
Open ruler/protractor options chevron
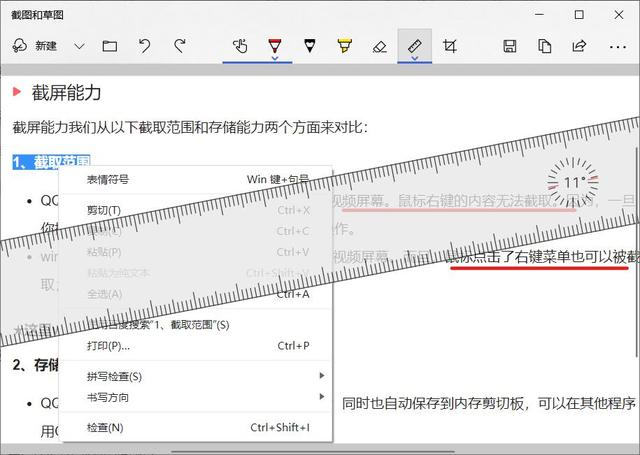pyautogui.click(x=415, y=58)
